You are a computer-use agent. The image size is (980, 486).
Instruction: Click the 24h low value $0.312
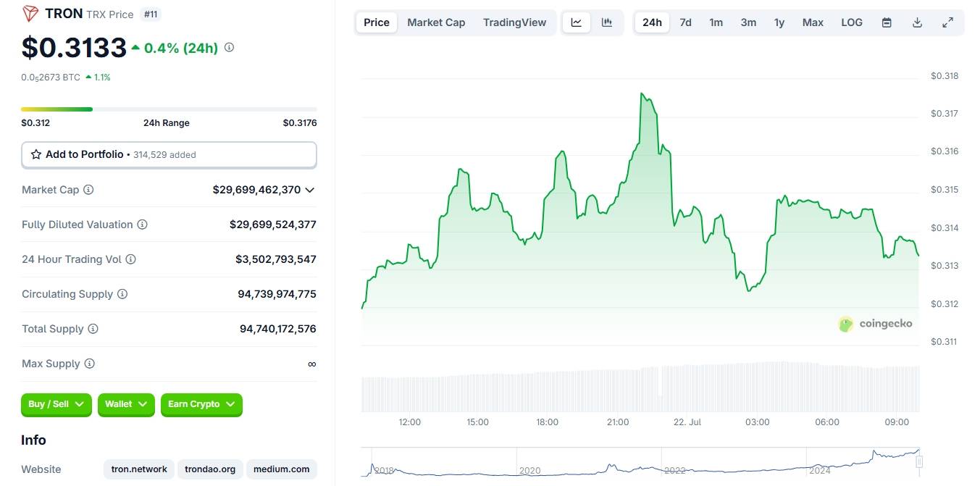[x=35, y=123]
